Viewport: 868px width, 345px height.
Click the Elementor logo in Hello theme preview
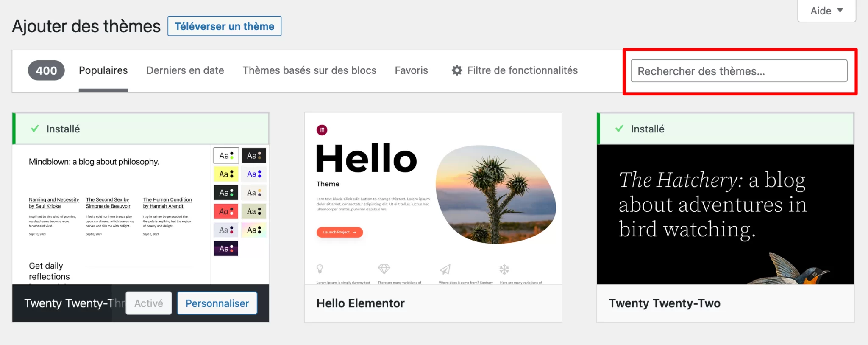click(322, 130)
